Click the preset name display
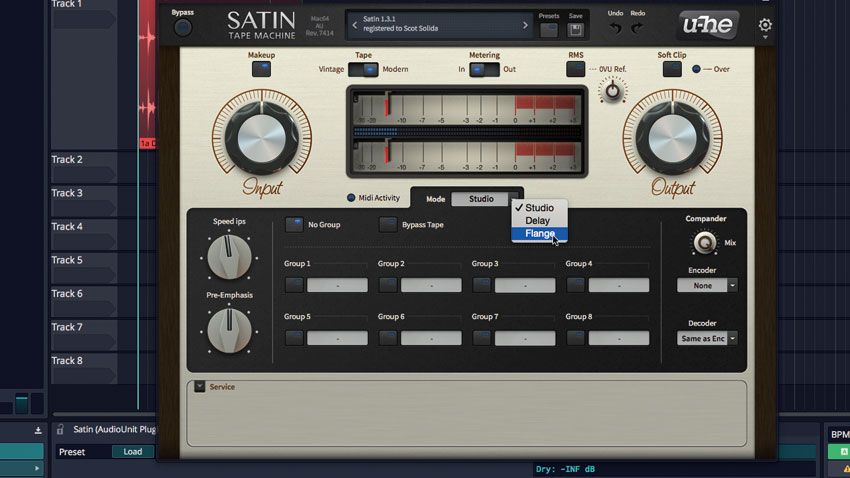Viewport: 850px width, 478px height. [x=440, y=24]
